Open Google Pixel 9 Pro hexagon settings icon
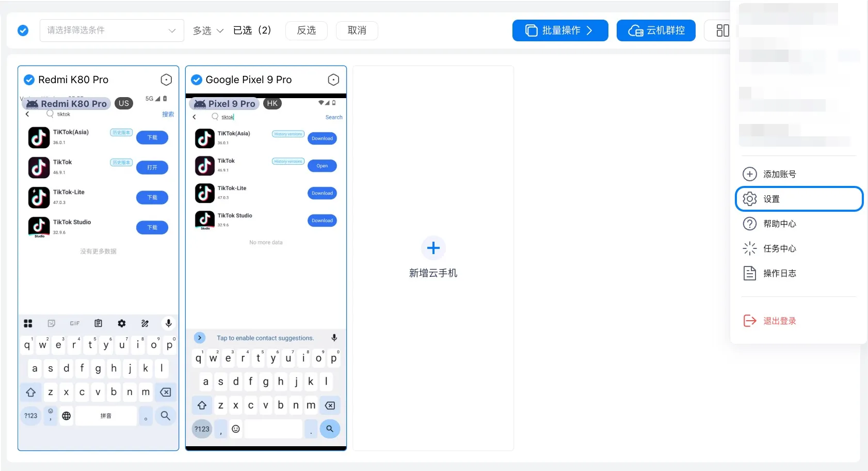This screenshot has height=471, width=868. (333, 80)
